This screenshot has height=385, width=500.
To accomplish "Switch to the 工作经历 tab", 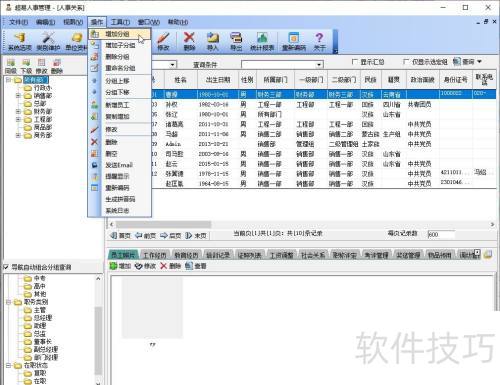I will click(x=154, y=255).
